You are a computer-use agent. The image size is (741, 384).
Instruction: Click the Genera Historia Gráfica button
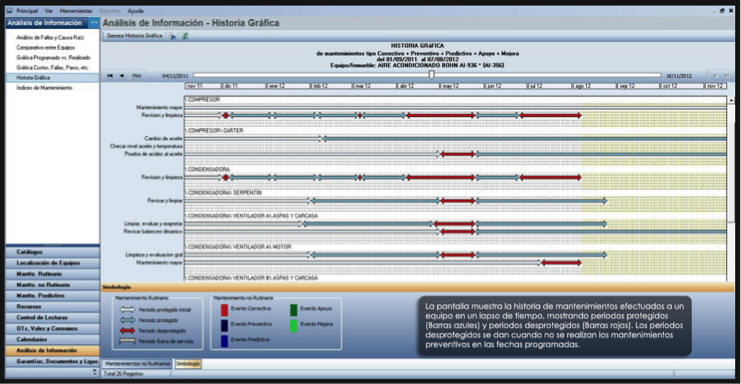[135, 36]
